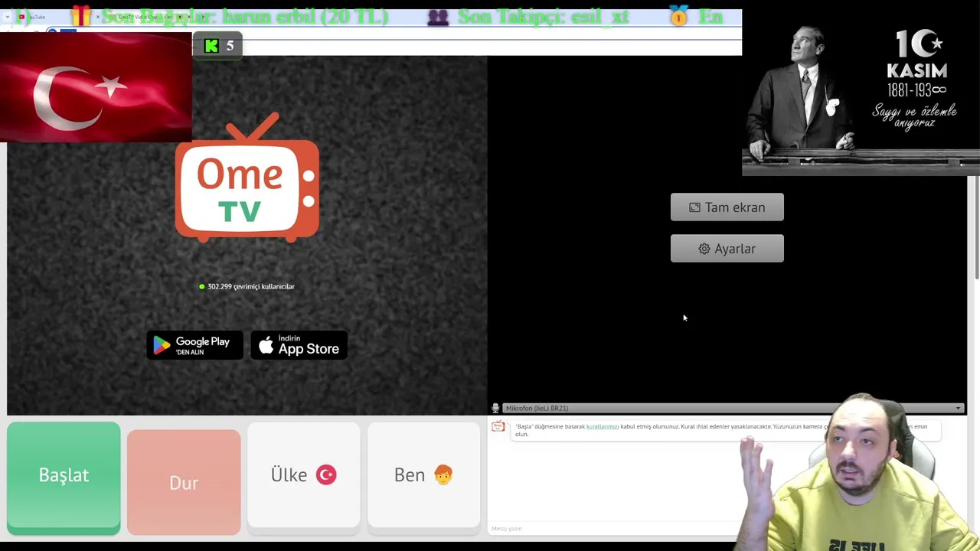980x551 pixels.
Task: Open the App Store download badge
Action: [299, 346]
